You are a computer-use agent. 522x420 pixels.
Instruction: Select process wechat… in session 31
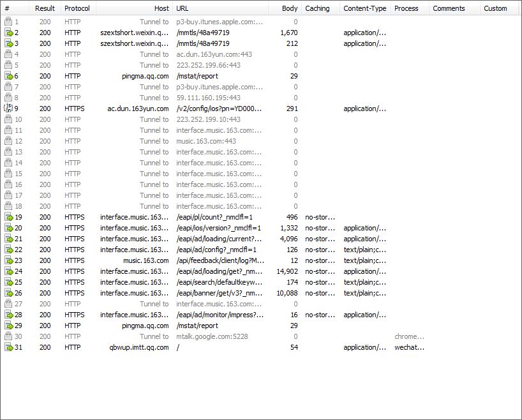(x=409, y=347)
